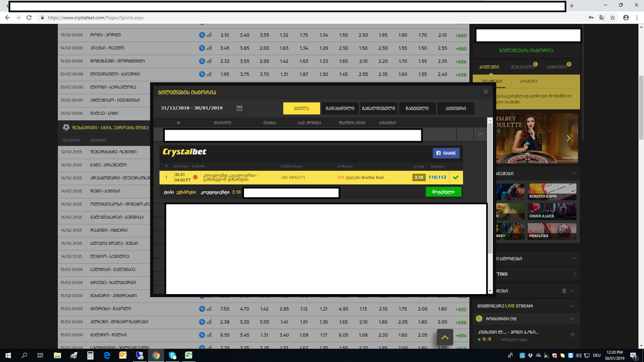This screenshot has width=644, height=362.
Task: Click the 2.10 odds badge in ticket
Action: tap(418, 177)
